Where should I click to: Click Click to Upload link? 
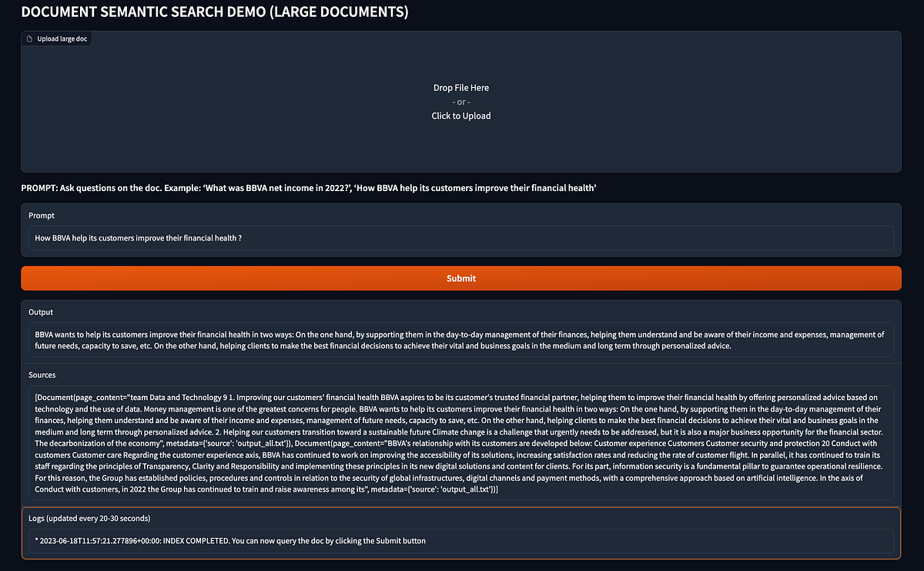point(460,115)
